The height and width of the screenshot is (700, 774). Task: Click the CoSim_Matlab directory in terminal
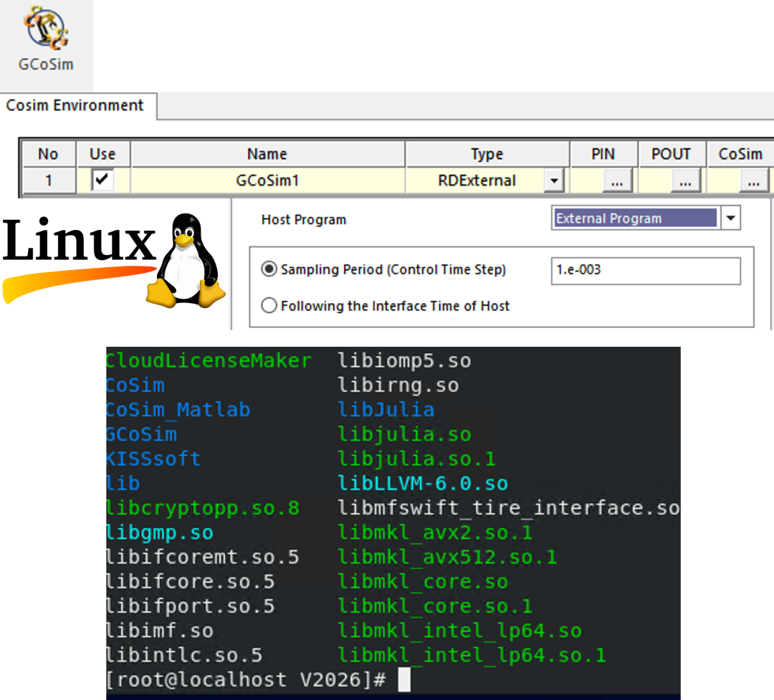point(178,410)
